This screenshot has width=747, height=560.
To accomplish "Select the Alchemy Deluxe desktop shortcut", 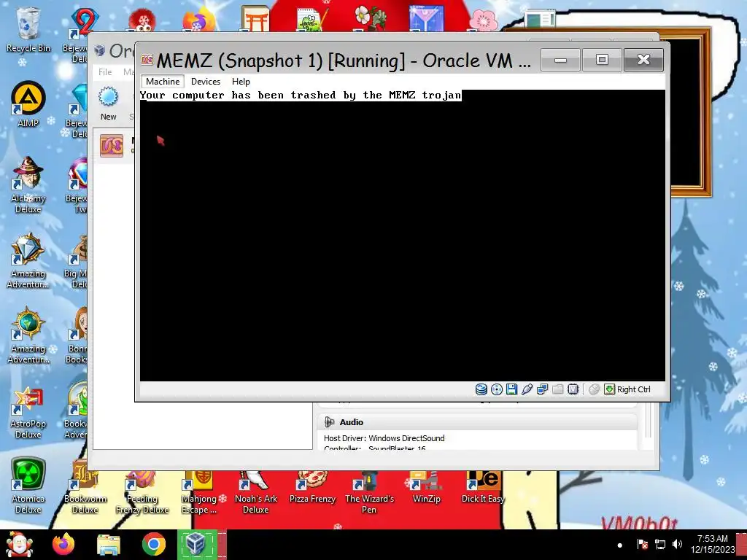I will coord(28,184).
